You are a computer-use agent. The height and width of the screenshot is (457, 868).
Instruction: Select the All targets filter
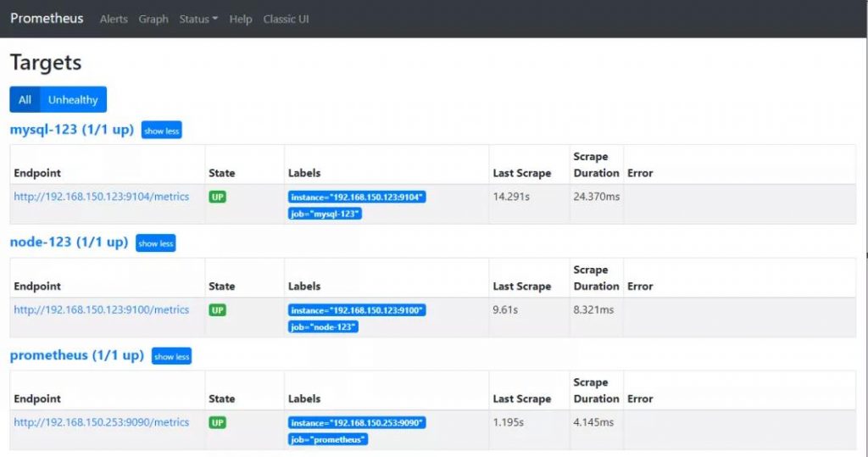25,100
